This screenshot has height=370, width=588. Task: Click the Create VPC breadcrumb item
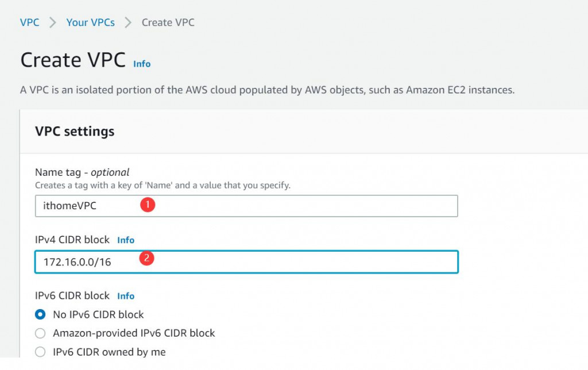[168, 22]
